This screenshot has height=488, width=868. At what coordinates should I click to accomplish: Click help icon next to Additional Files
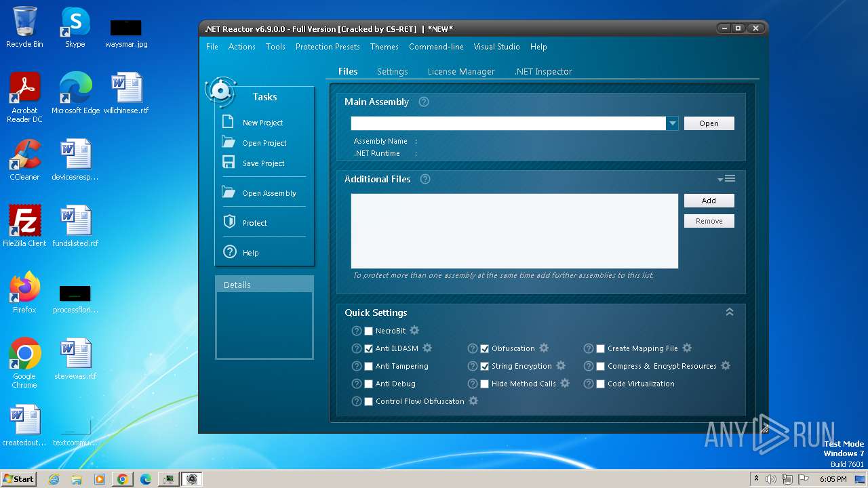pyautogui.click(x=425, y=179)
